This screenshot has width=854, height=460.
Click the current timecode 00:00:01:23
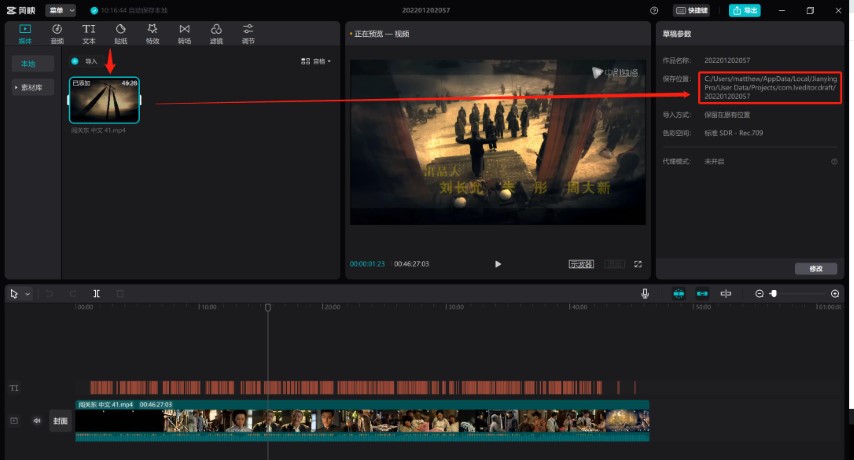[367, 264]
